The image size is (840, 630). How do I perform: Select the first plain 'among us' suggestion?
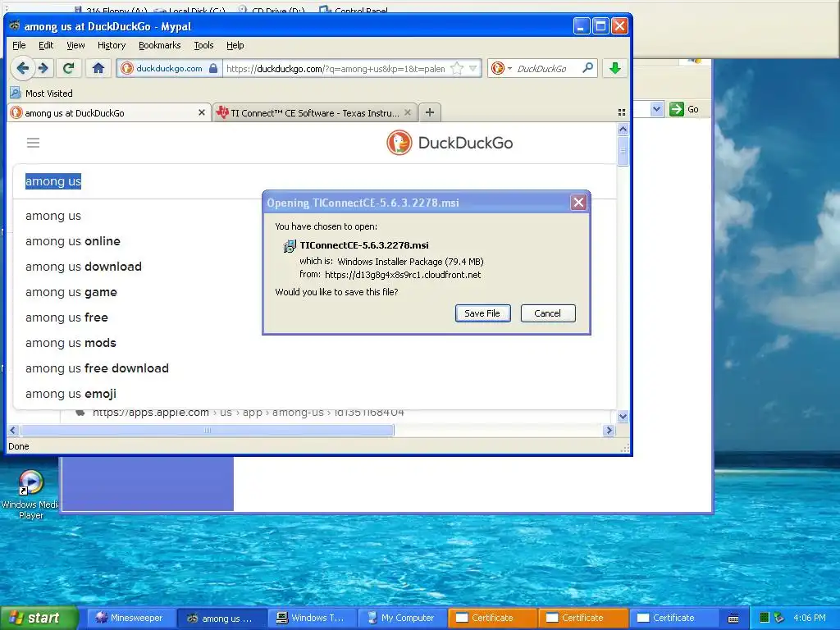(53, 216)
